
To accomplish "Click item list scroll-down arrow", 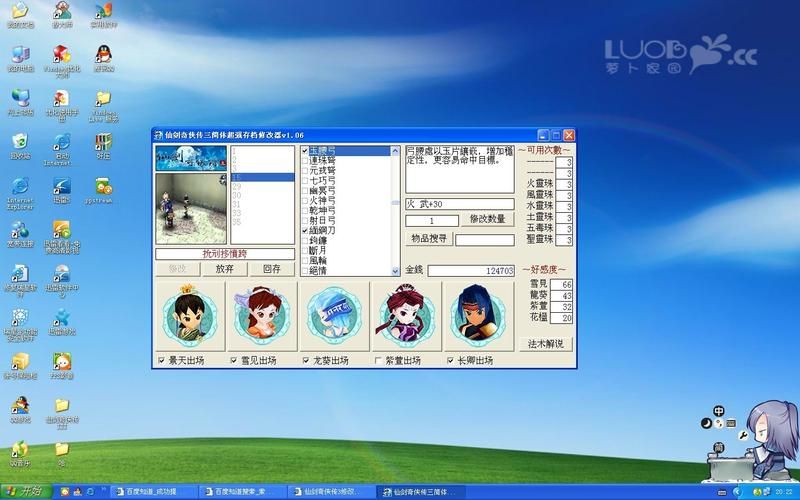I will pos(395,271).
